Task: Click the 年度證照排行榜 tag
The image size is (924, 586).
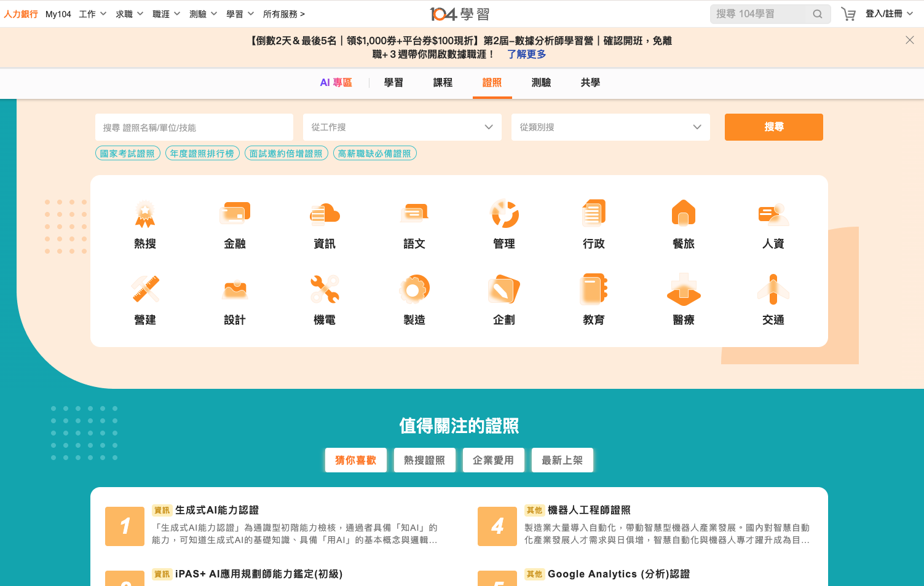Action: [202, 154]
